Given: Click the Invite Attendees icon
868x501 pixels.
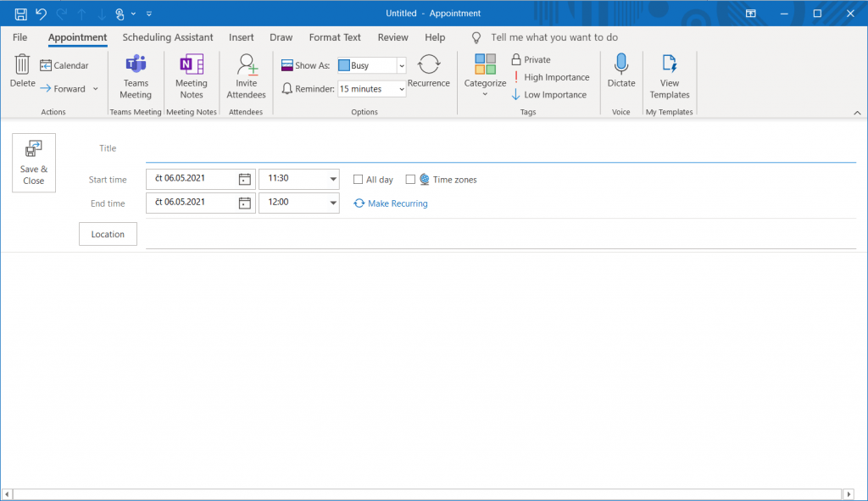Looking at the screenshot, I should [x=246, y=66].
